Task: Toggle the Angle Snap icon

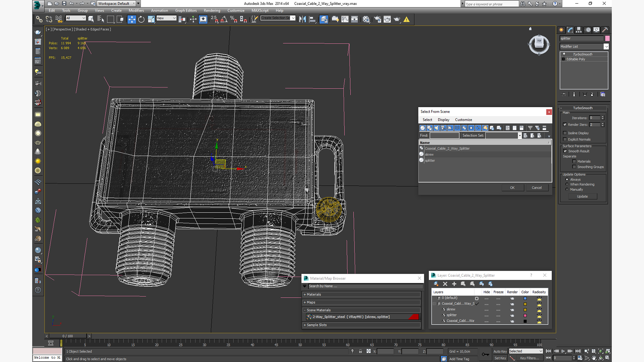Action: coord(224,19)
